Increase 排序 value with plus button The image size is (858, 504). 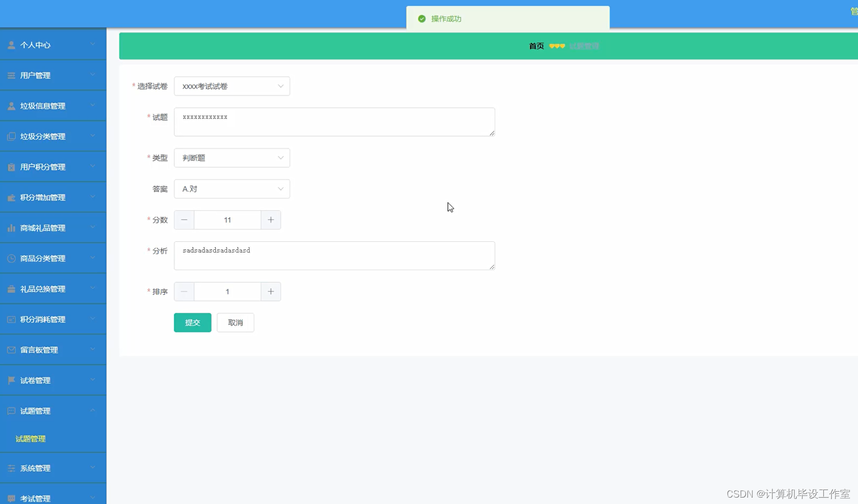271,292
